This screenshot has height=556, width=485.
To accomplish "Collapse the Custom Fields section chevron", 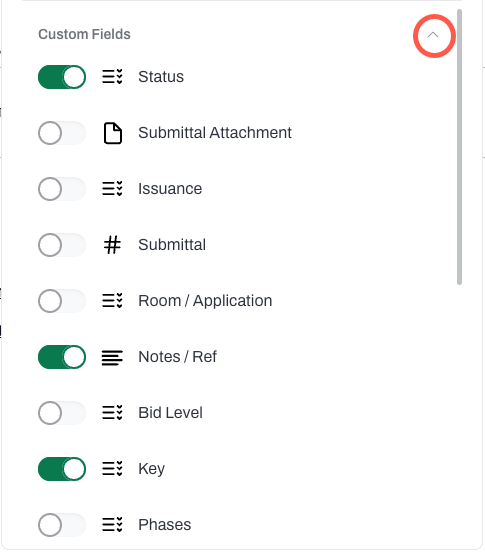I will [x=433, y=35].
